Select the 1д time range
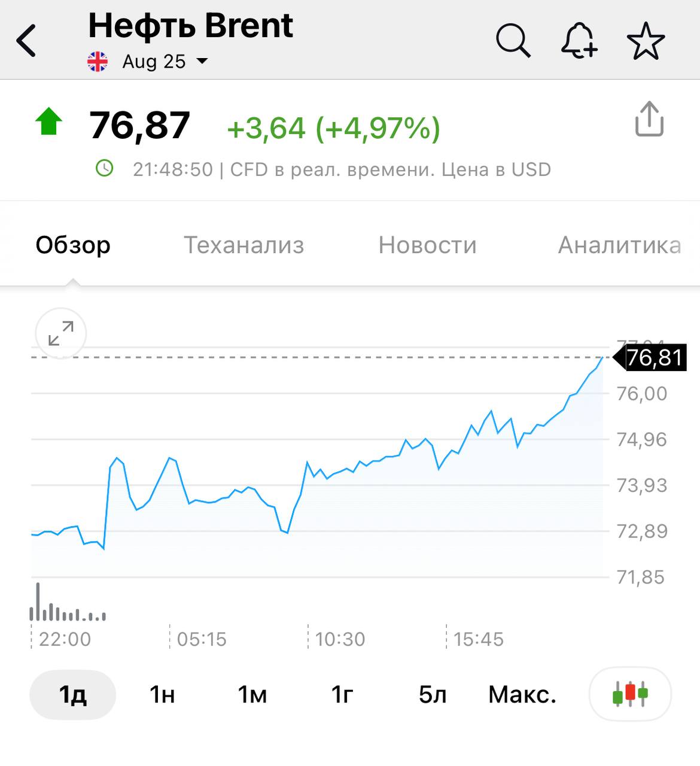700x766 pixels. tap(72, 695)
